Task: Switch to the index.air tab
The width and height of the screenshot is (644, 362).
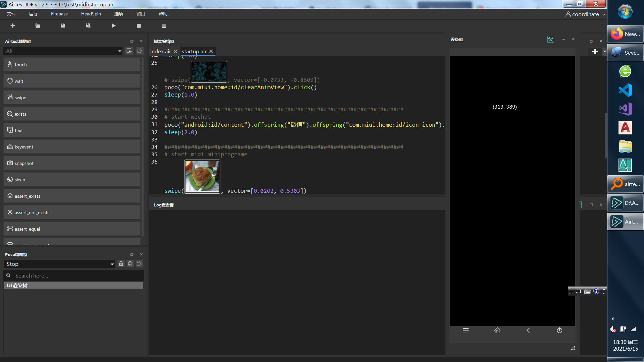Action: click(161, 51)
